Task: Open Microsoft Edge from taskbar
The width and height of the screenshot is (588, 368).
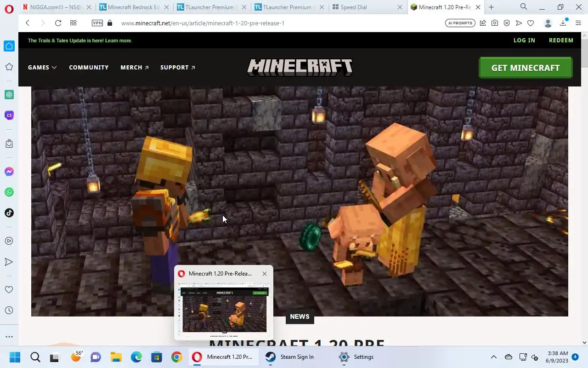Action: coord(136,357)
